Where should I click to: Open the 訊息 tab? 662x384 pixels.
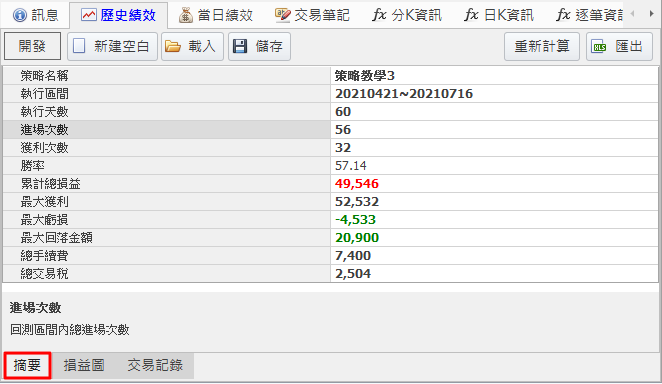pyautogui.click(x=35, y=15)
